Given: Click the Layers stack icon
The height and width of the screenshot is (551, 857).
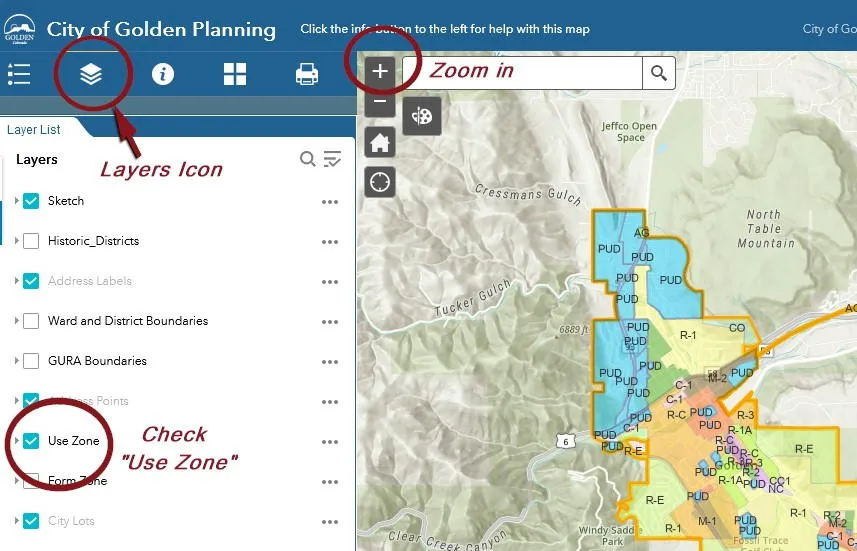Looking at the screenshot, I should [91, 74].
